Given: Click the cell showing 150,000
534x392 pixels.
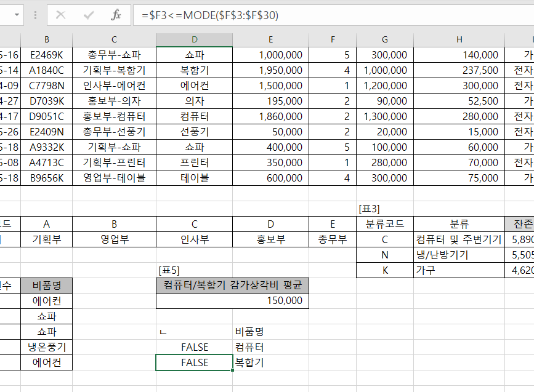Looking at the screenshot, I should tap(233, 300).
